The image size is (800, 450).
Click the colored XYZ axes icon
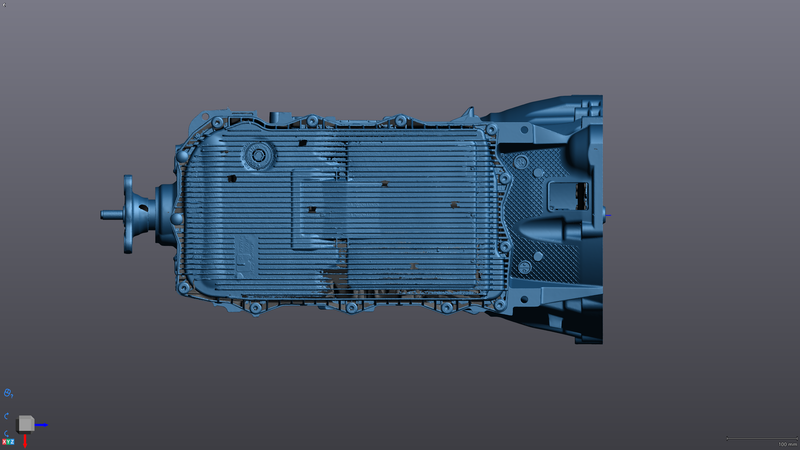[7, 442]
